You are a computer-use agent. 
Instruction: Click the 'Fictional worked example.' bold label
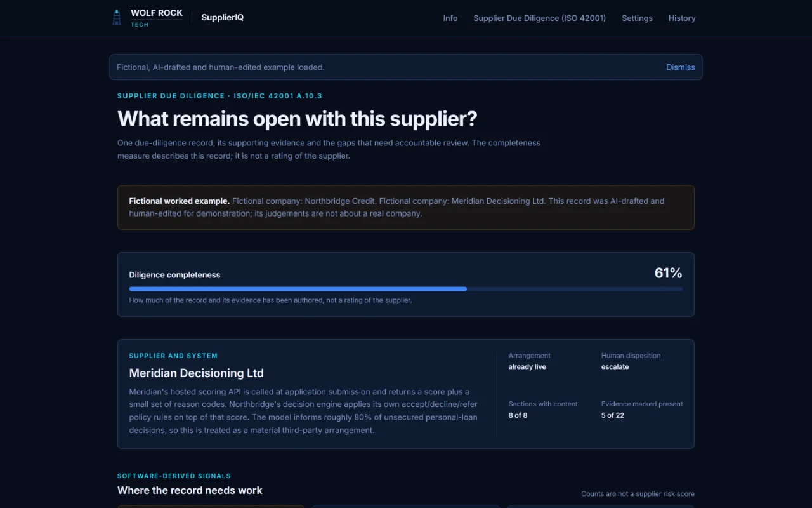tap(180, 201)
